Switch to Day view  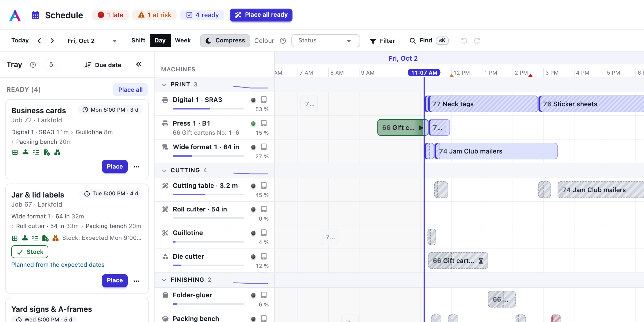coord(160,41)
